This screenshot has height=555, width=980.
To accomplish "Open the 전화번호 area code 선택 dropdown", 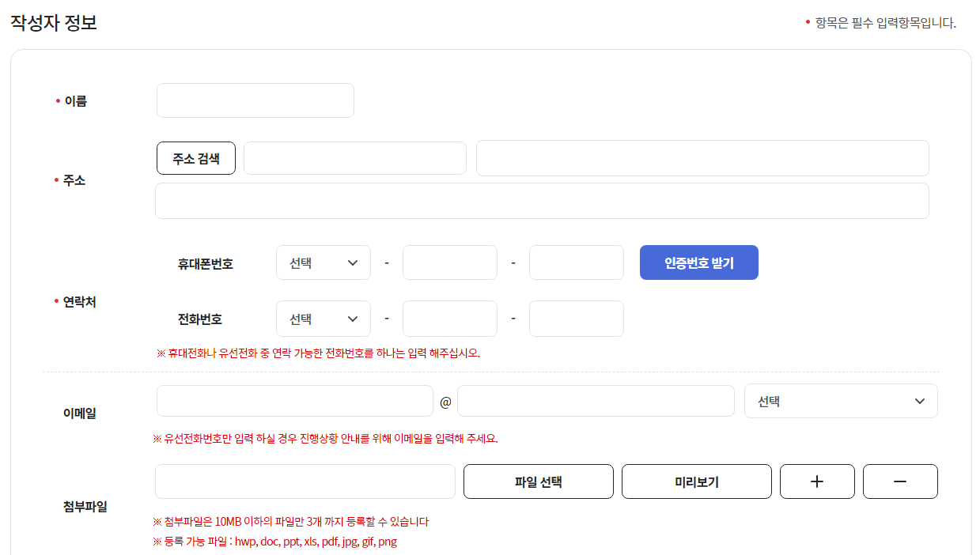I will (324, 319).
